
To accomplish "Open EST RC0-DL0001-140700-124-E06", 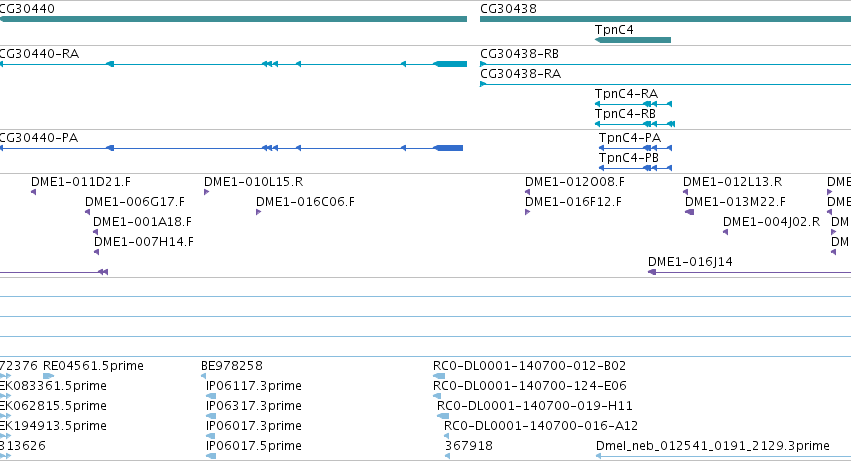I will coord(437,396).
